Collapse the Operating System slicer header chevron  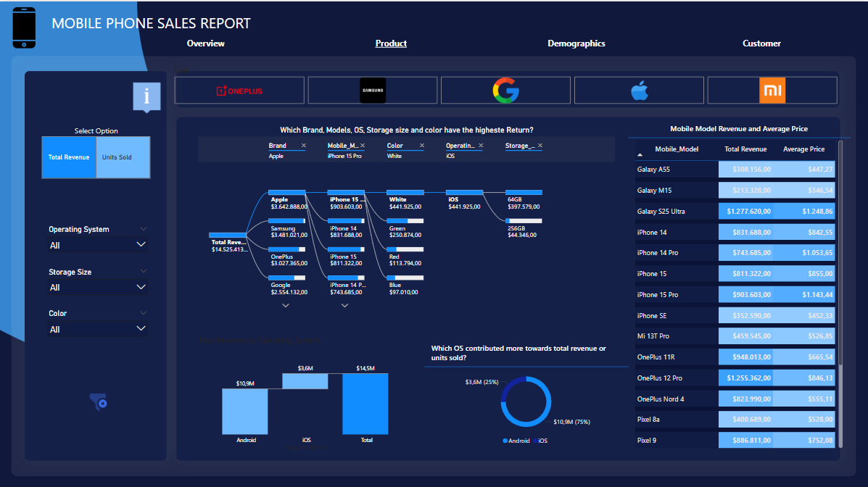coord(144,229)
